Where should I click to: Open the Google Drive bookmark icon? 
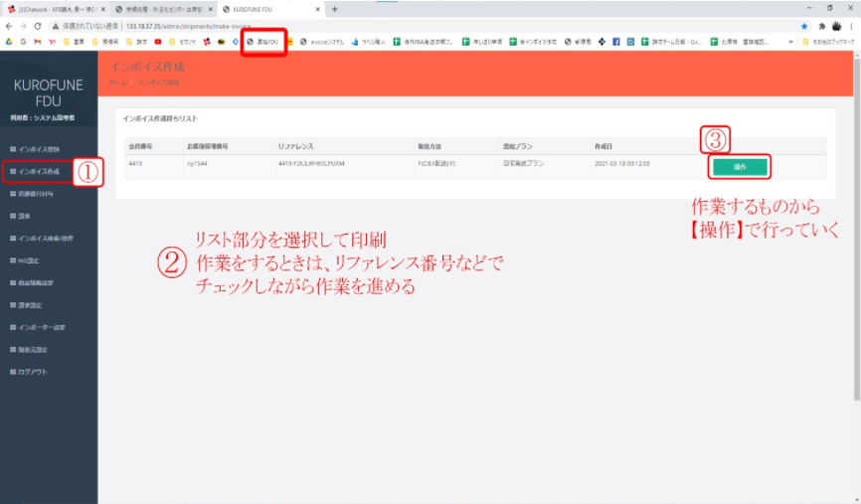9,42
